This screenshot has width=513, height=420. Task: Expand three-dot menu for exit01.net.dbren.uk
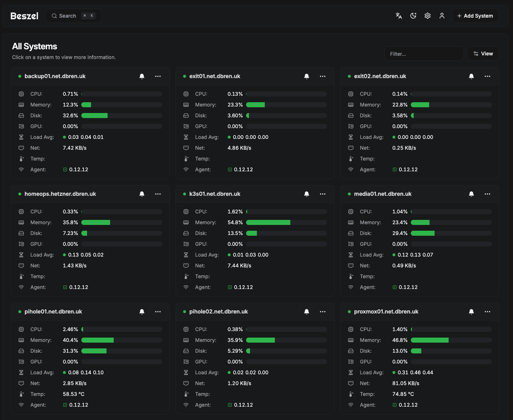323,76
